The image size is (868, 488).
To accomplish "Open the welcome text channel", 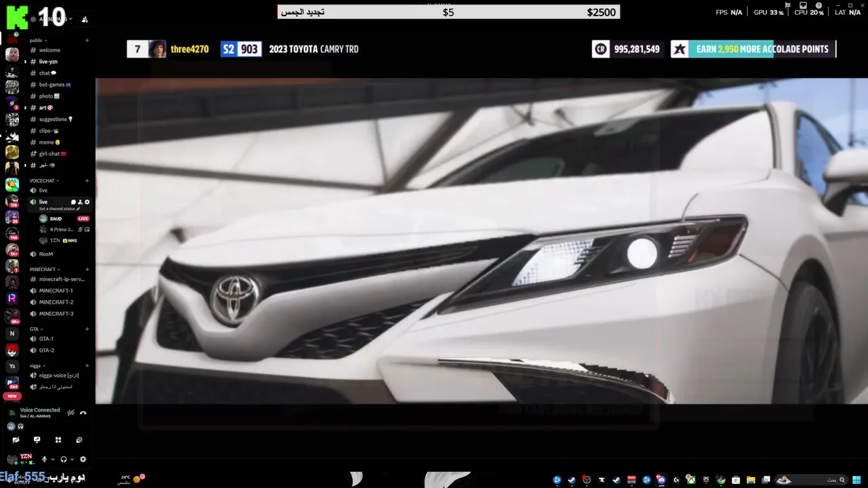I will [x=50, y=50].
